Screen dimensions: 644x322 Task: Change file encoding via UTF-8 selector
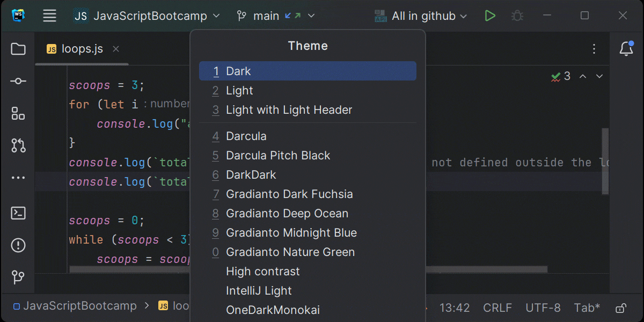tap(543, 308)
